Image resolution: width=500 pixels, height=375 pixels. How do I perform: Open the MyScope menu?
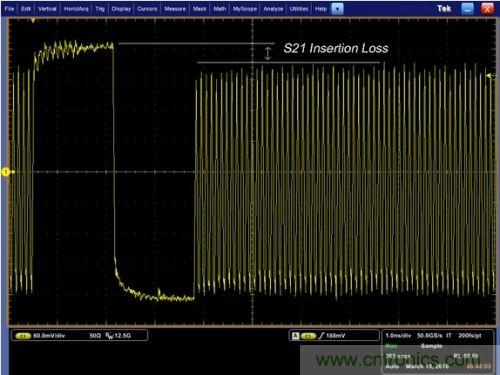pos(245,9)
